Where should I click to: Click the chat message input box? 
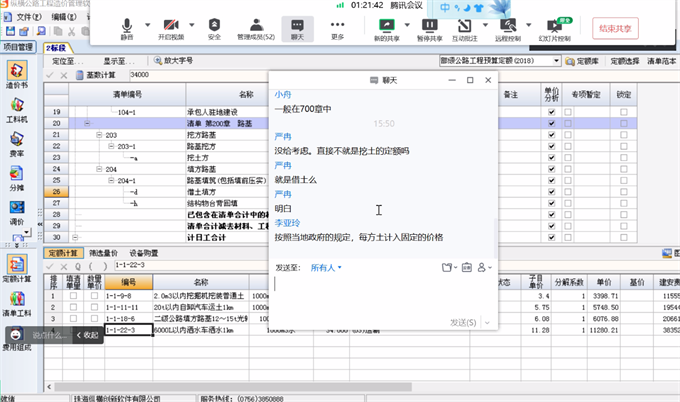[x=380, y=295]
